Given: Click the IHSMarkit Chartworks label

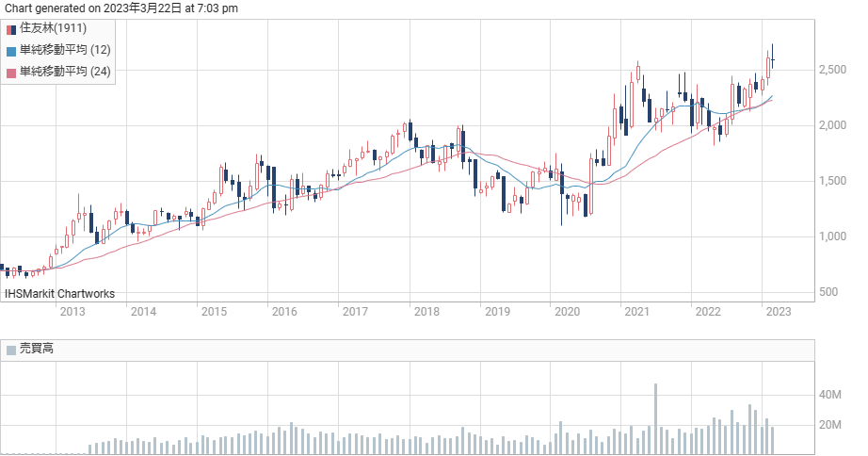Looking at the screenshot, I should [60, 294].
